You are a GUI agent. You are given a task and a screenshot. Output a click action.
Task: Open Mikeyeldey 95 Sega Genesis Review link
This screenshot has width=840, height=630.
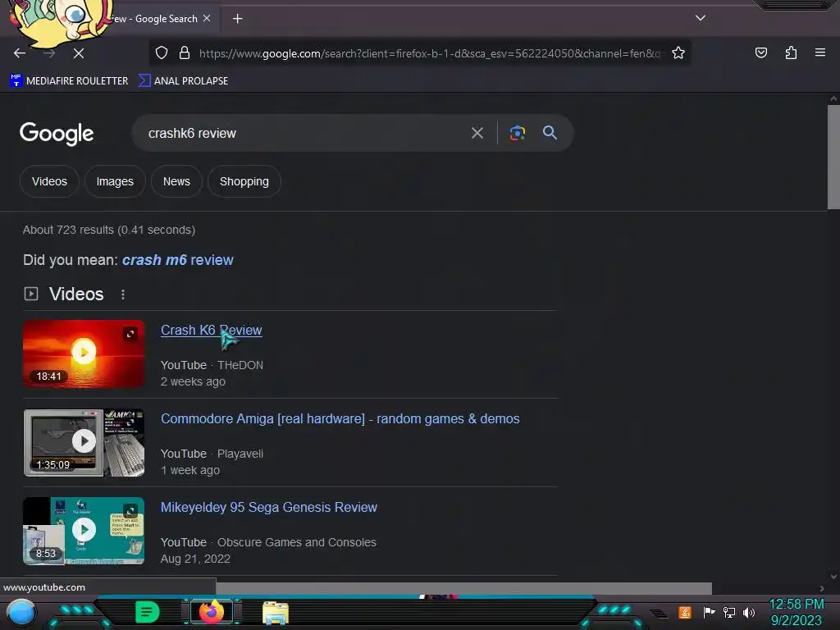(x=269, y=507)
